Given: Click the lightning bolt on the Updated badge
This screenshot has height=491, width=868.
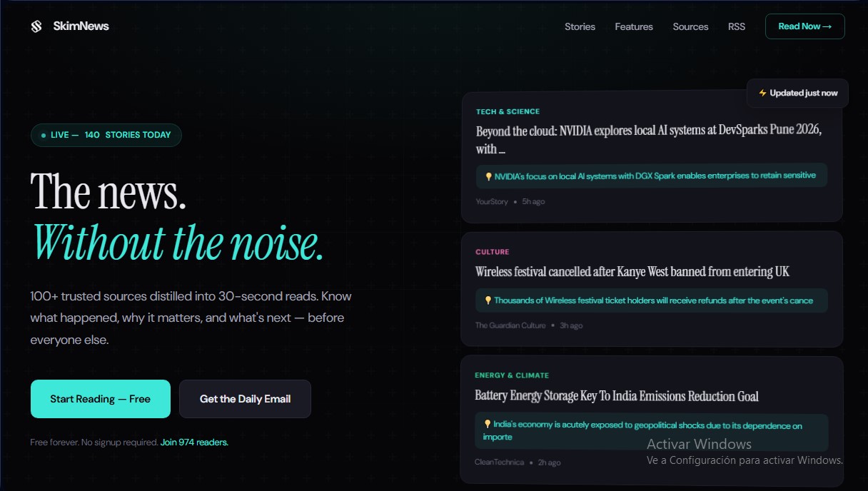Looking at the screenshot, I should pos(761,93).
